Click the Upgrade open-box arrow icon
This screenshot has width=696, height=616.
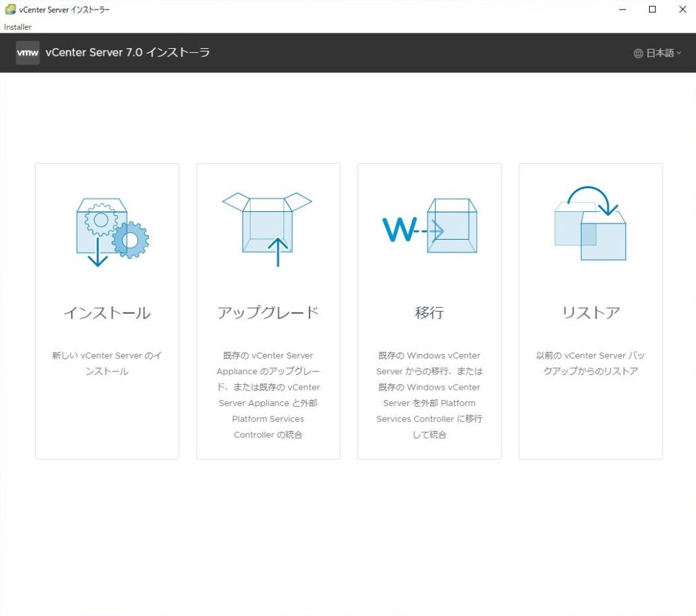click(267, 230)
